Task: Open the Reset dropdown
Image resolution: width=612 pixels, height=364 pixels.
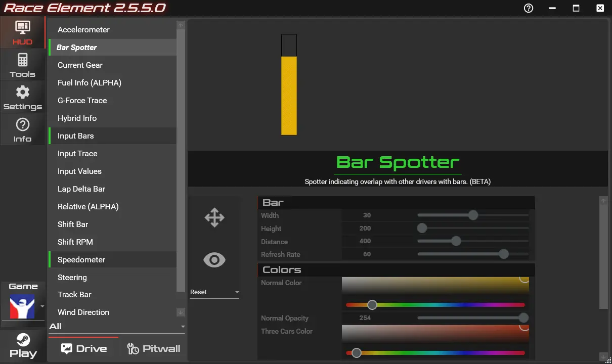Action: coord(214,292)
